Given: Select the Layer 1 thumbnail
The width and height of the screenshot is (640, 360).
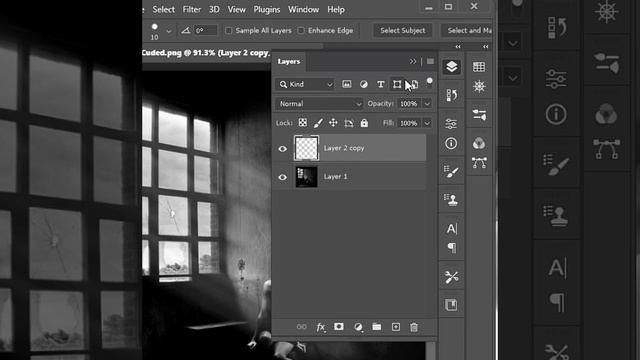Looking at the screenshot, I should [306, 177].
